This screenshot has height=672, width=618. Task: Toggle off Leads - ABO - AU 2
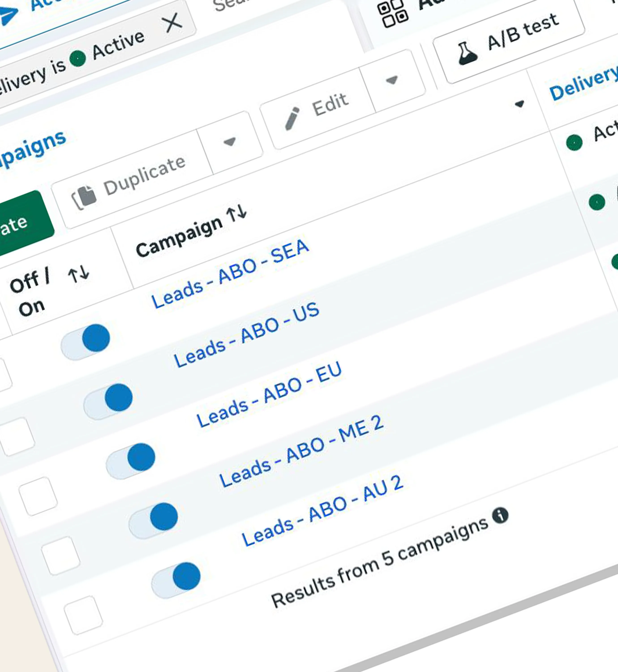click(x=176, y=580)
